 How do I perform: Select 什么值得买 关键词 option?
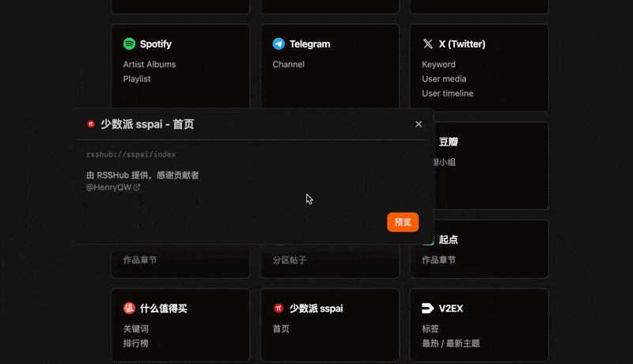click(136, 328)
